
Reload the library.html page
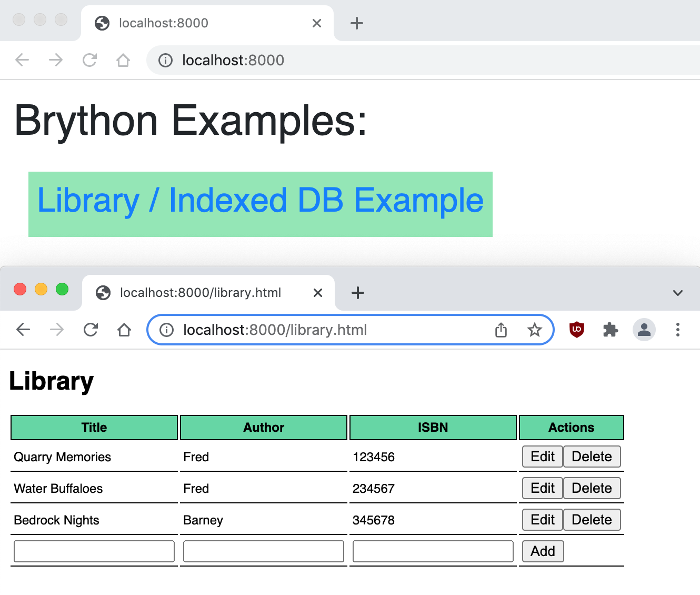click(x=91, y=330)
